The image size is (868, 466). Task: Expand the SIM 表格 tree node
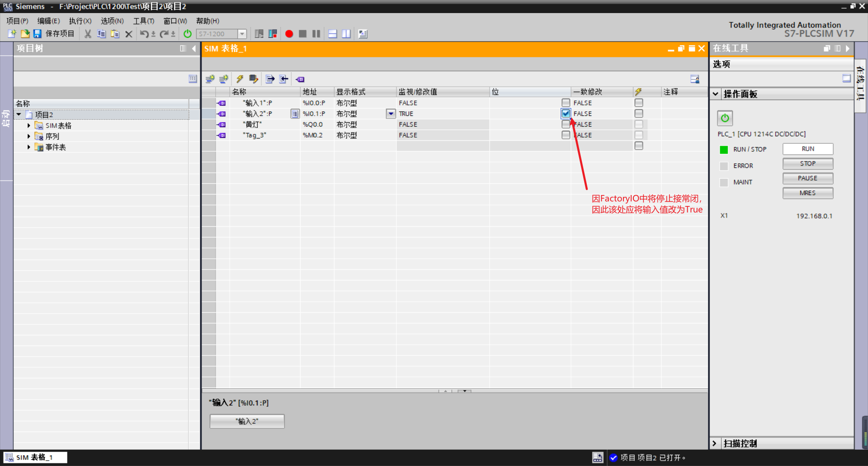[x=28, y=125]
